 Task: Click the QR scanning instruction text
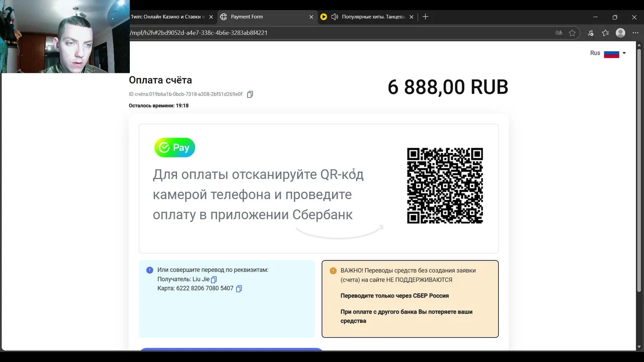coord(258,195)
